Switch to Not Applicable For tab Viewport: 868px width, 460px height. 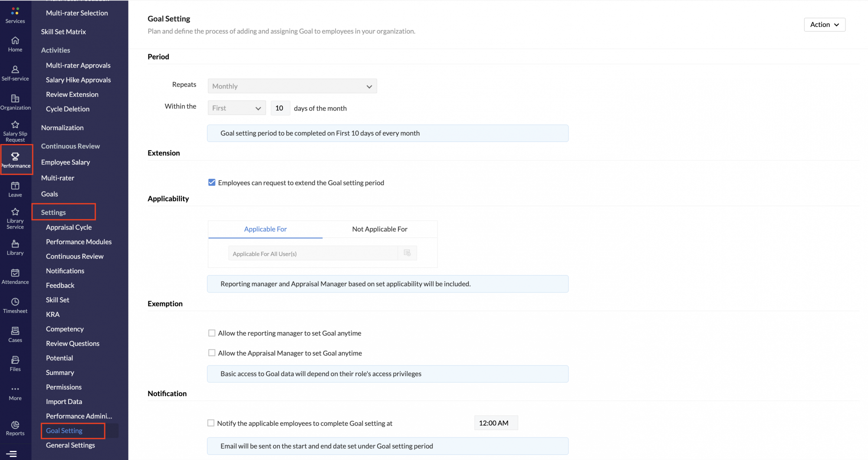tap(380, 229)
